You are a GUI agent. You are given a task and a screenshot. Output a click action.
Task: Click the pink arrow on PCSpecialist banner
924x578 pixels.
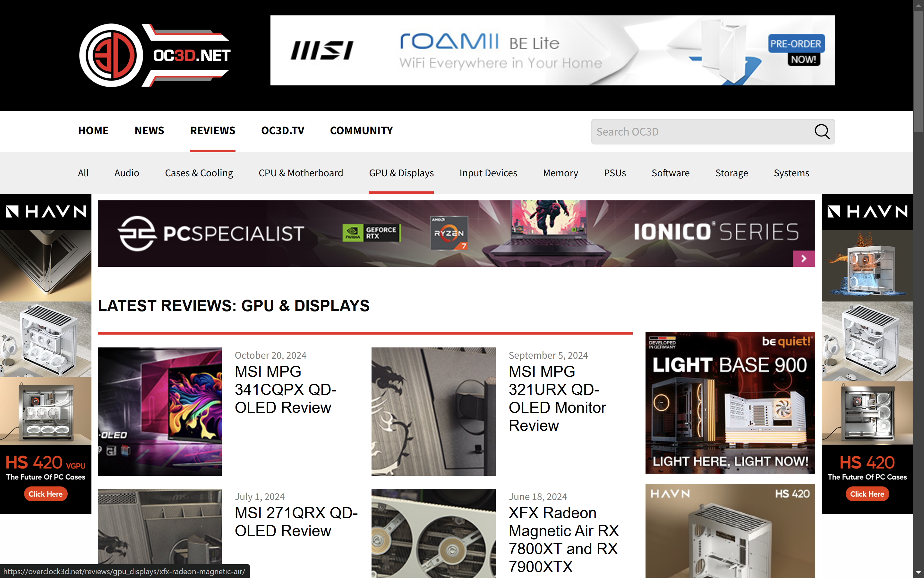pos(804,259)
